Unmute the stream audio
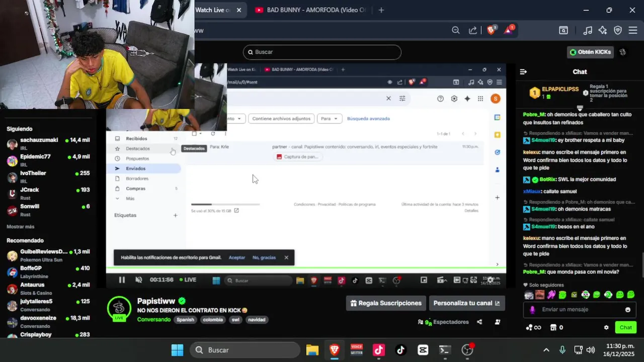The image size is (644, 362). (139, 280)
